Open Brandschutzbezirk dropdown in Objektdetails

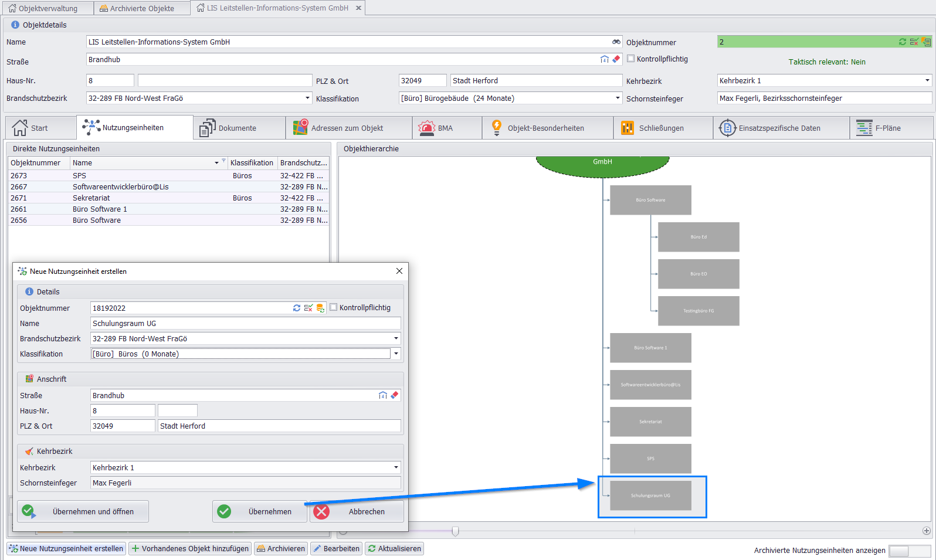click(x=307, y=98)
